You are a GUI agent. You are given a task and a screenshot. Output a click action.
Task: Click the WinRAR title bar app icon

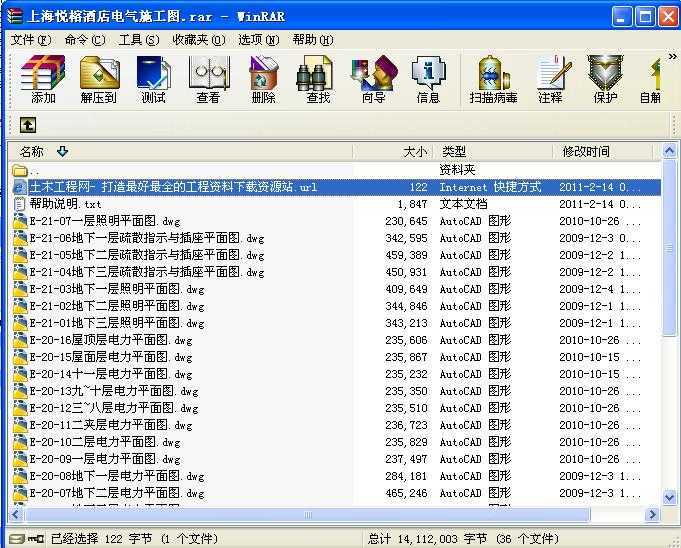click(14, 16)
